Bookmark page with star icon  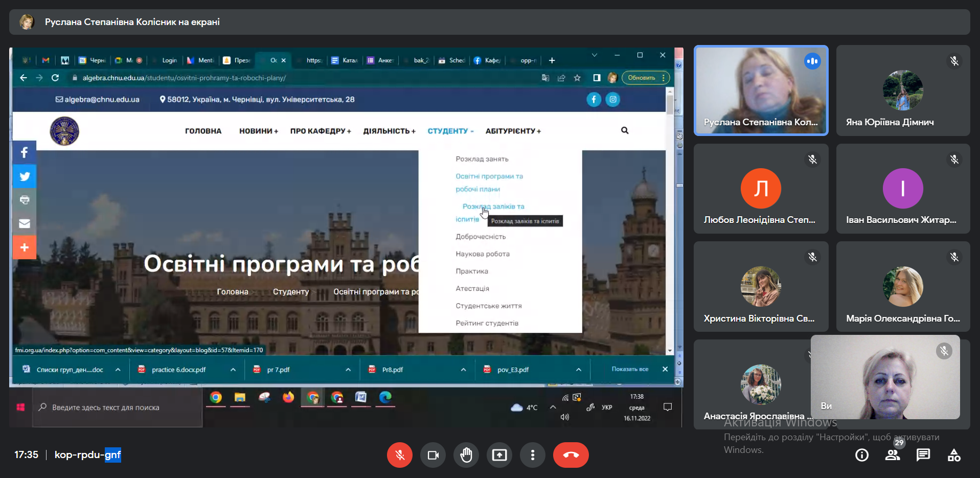[577, 78]
